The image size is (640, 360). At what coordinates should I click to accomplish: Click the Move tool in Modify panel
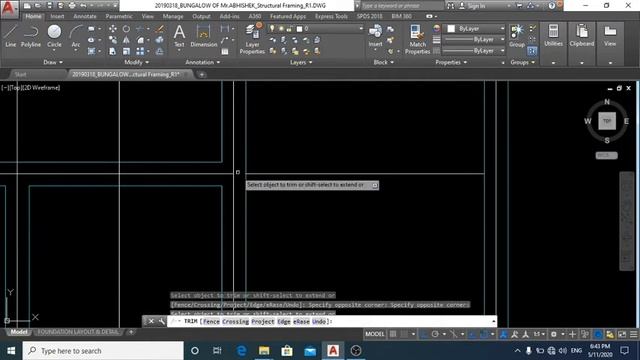[113, 29]
